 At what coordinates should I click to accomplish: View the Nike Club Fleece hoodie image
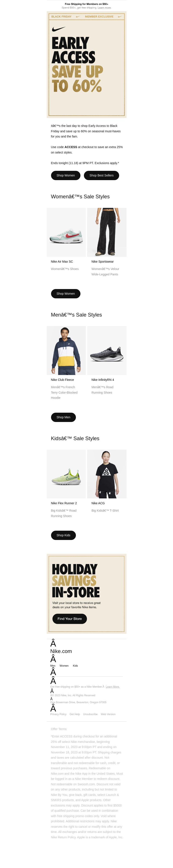(66, 351)
